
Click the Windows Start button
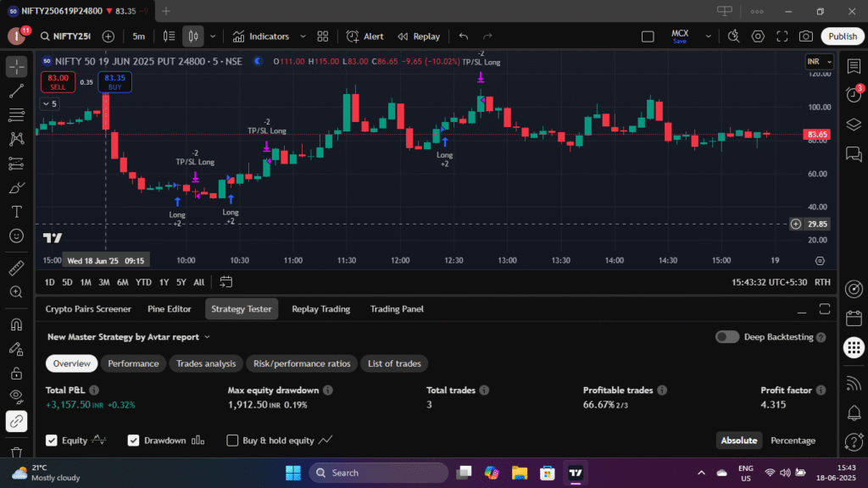292,473
